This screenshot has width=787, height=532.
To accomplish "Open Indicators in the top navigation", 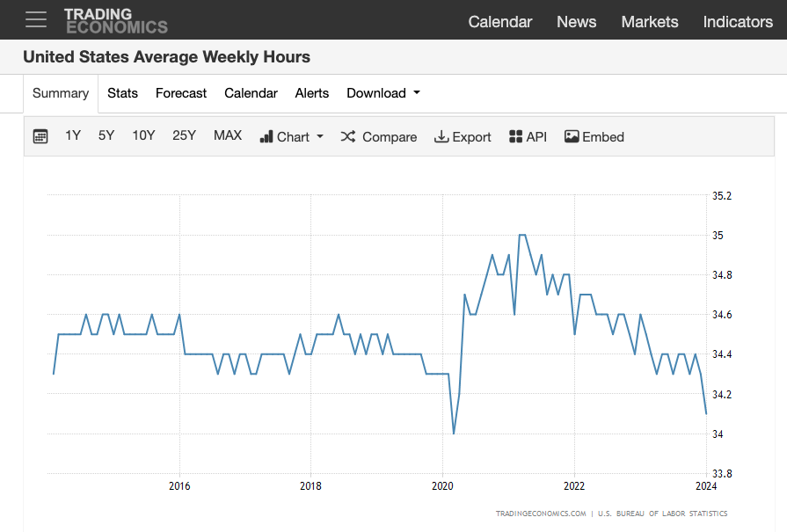I will click(738, 22).
